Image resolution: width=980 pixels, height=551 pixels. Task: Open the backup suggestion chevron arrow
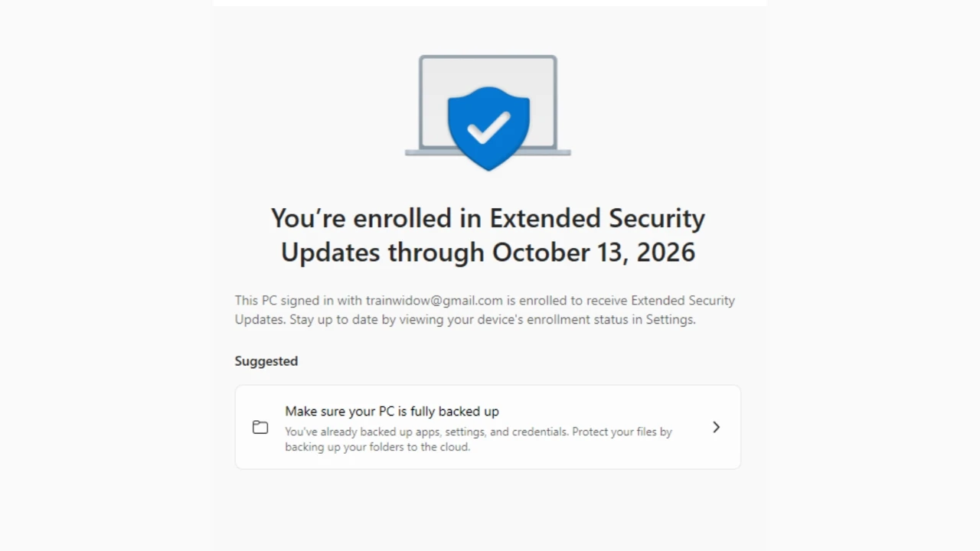(x=716, y=427)
